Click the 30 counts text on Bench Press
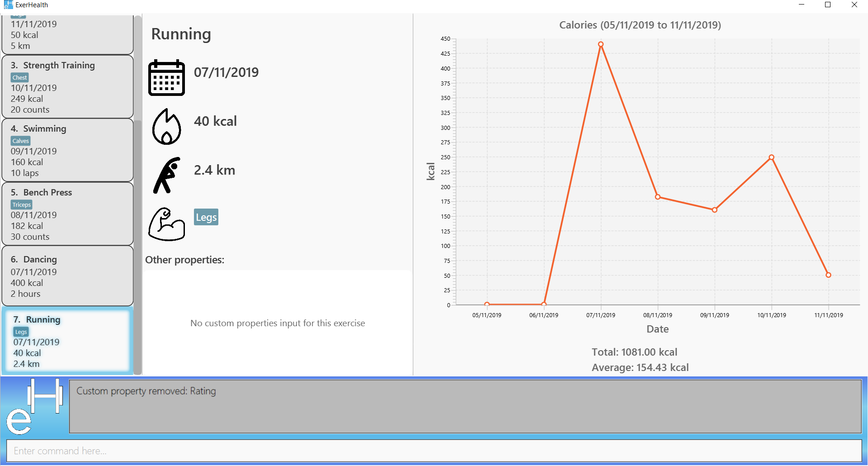Viewport: 868px width, 466px height. pyautogui.click(x=30, y=237)
